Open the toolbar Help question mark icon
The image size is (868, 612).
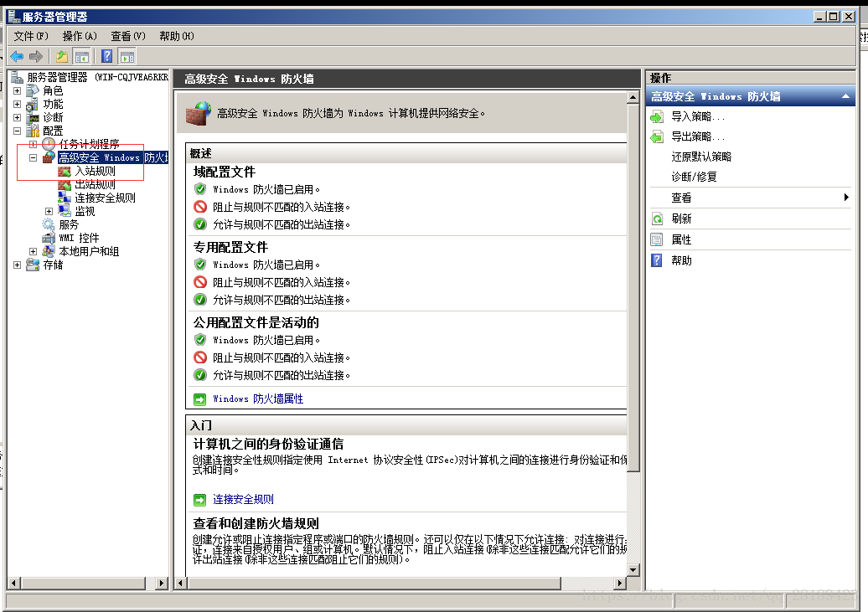[x=107, y=56]
